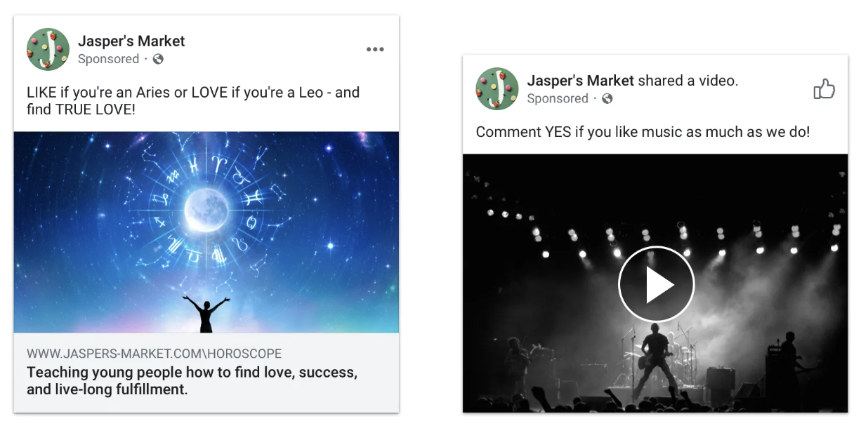This screenshot has width=868, height=428.
Task: Click the Sponsored label on the video post
Action: (557, 99)
